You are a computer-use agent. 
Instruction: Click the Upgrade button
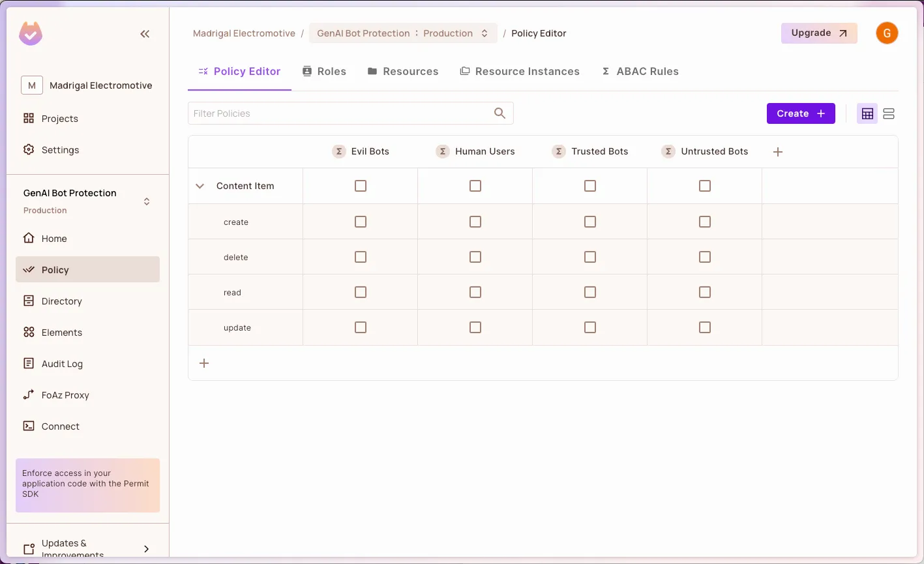click(819, 33)
